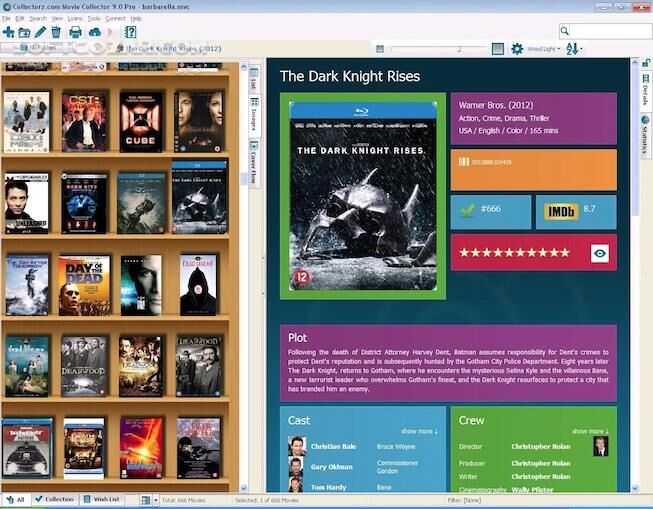Open the help manual icon

131,32
